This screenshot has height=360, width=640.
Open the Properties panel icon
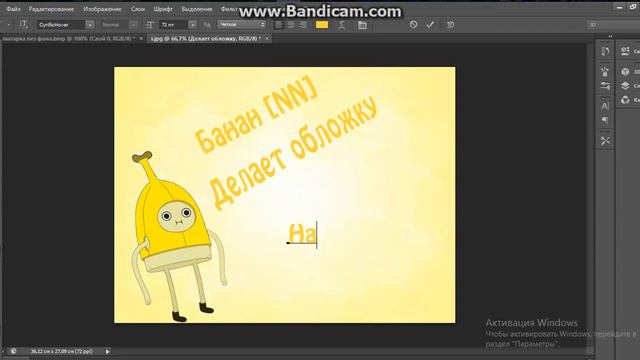click(x=625, y=51)
